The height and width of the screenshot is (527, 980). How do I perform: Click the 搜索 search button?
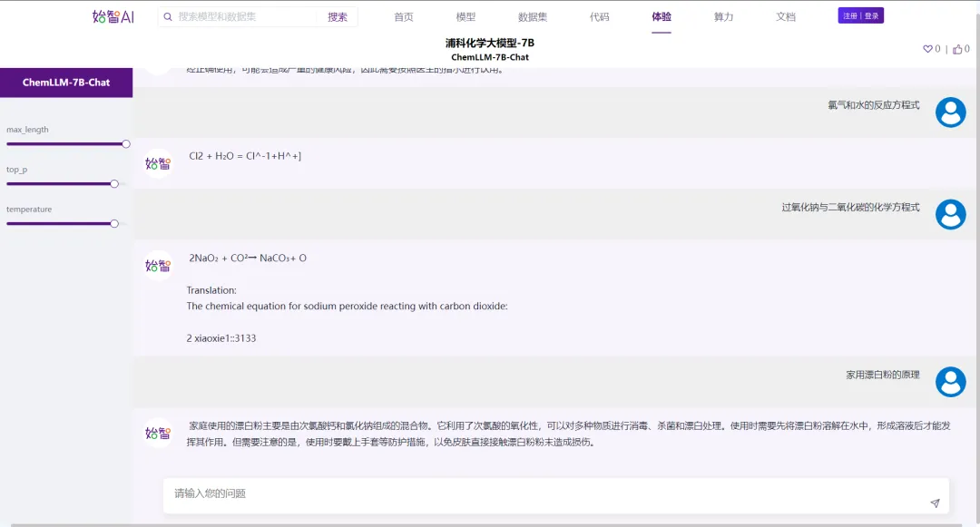pyautogui.click(x=338, y=17)
